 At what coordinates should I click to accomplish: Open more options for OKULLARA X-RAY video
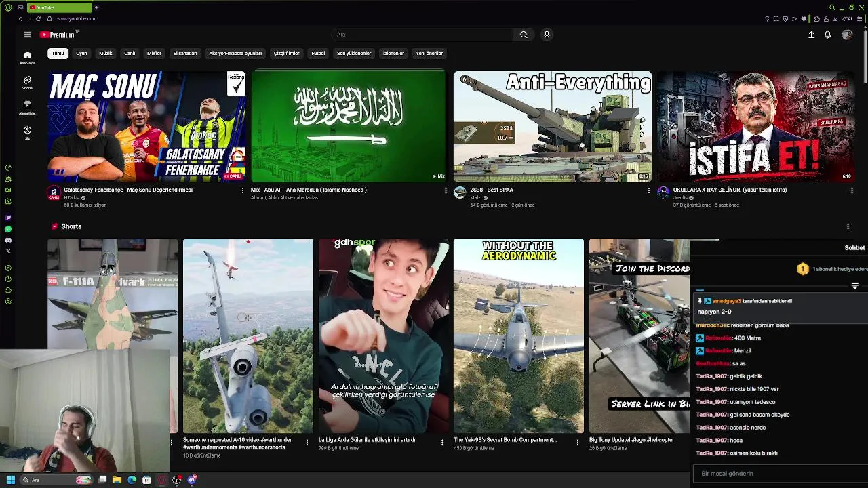(x=852, y=190)
